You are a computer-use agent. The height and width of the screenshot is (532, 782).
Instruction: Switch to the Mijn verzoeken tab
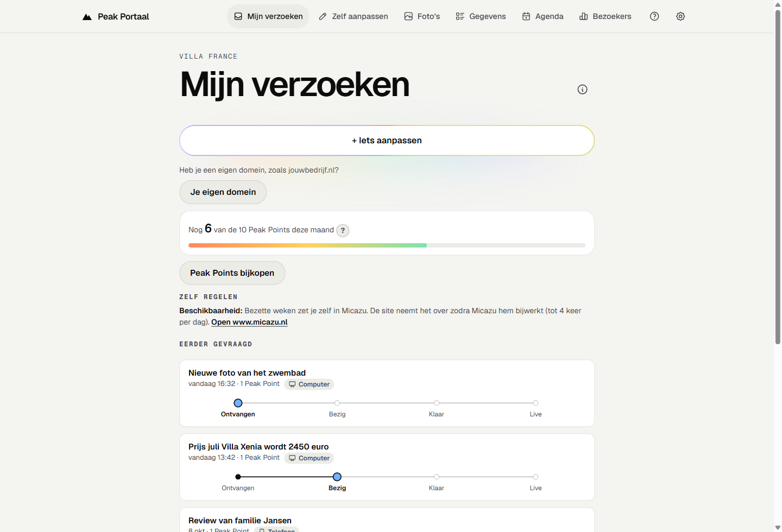click(268, 16)
